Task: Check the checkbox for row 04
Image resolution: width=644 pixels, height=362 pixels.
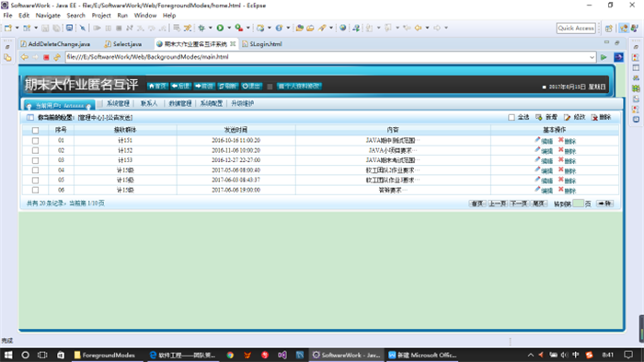Action: (35, 169)
